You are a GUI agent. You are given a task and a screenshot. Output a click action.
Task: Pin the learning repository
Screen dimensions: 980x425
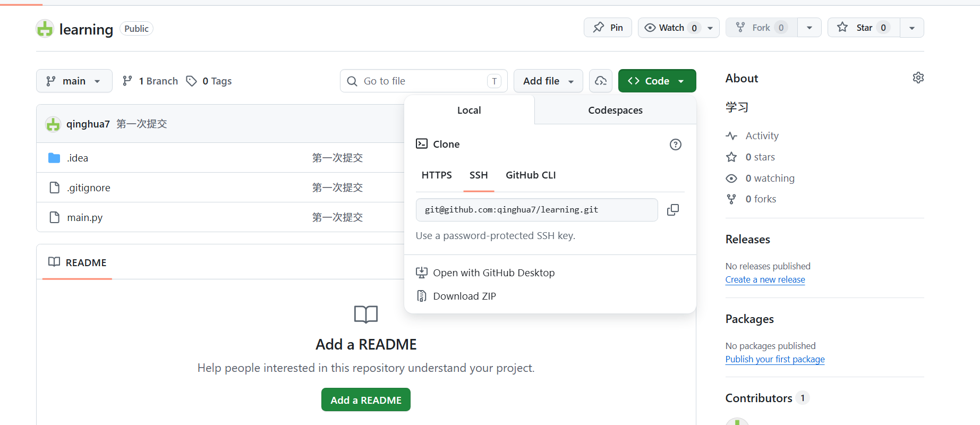(x=608, y=28)
